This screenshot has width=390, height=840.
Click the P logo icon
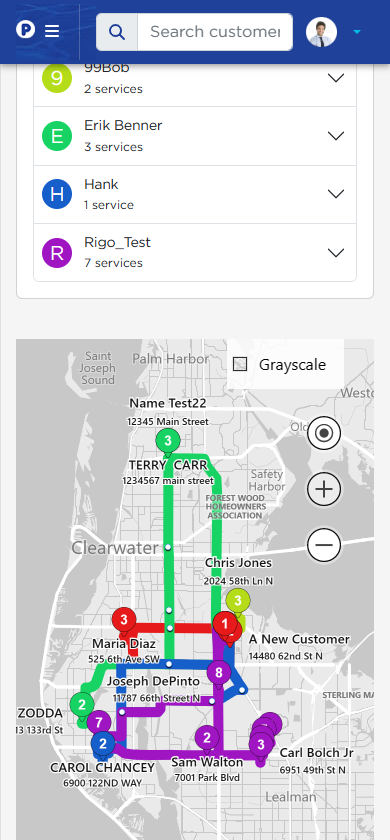point(25,29)
